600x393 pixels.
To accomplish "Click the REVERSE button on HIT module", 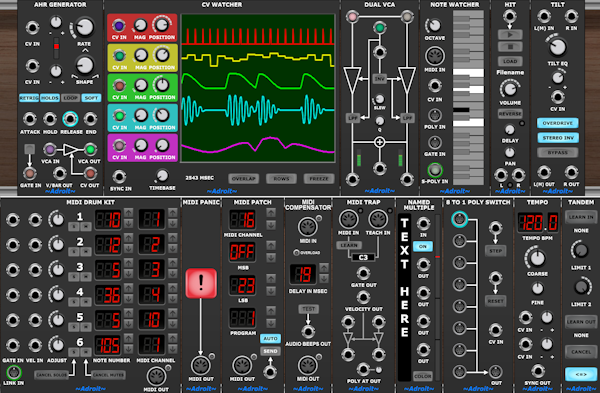I will pyautogui.click(x=510, y=114).
